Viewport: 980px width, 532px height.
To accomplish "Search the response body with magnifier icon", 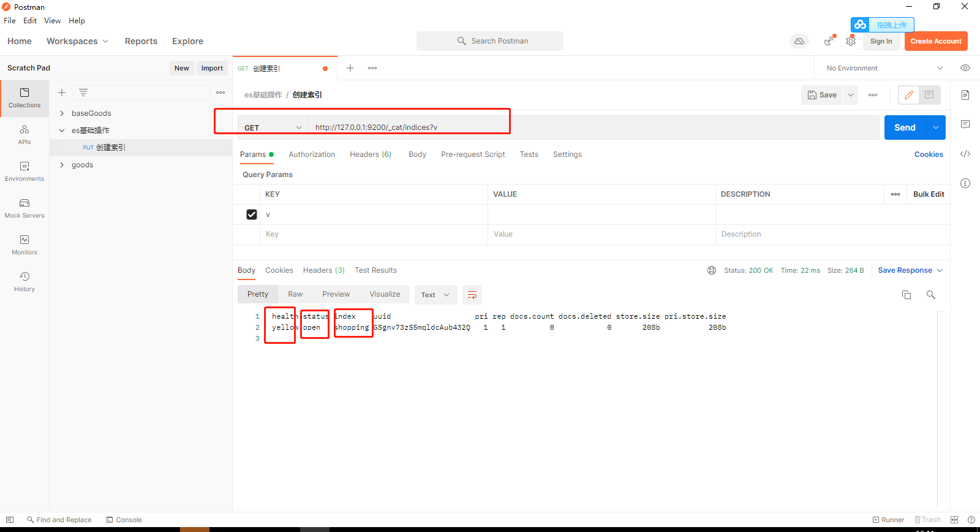I will [x=931, y=295].
